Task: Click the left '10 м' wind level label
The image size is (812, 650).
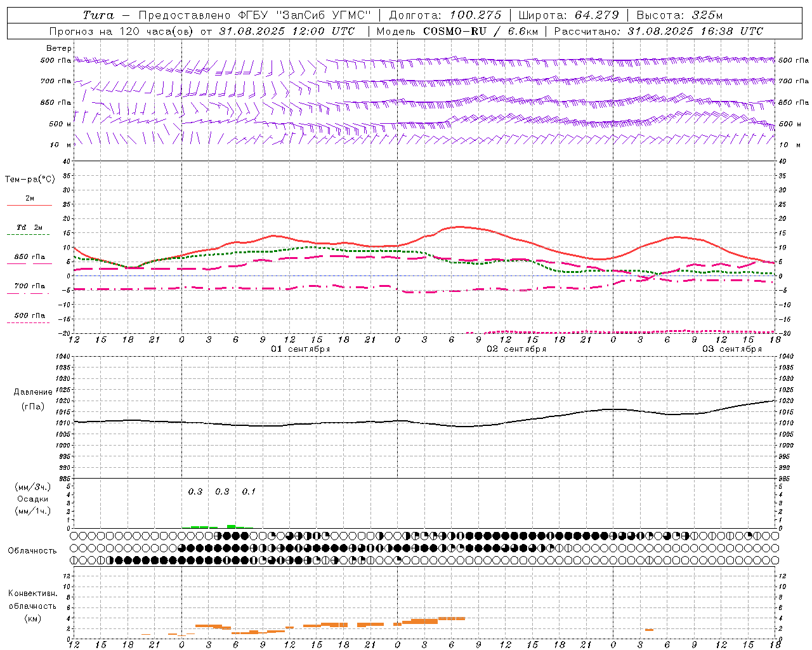Action: (x=61, y=145)
